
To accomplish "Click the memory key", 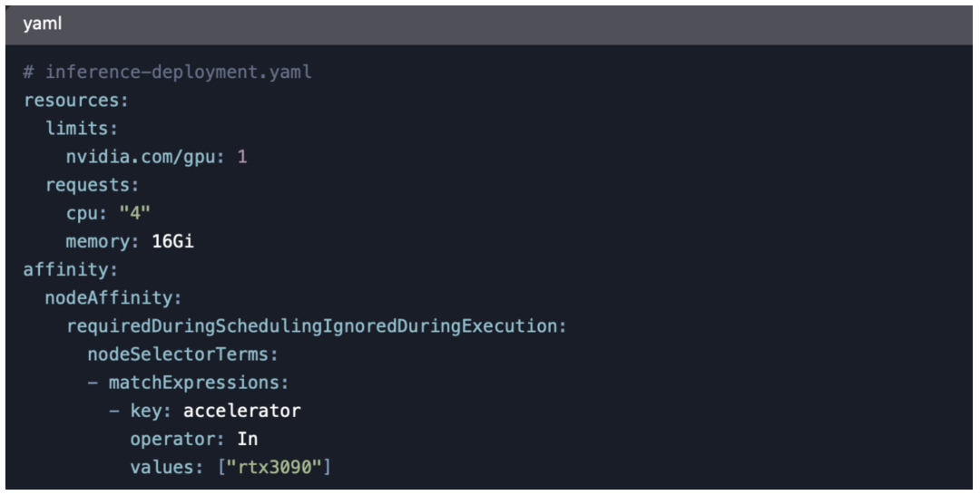I will pos(98,241).
